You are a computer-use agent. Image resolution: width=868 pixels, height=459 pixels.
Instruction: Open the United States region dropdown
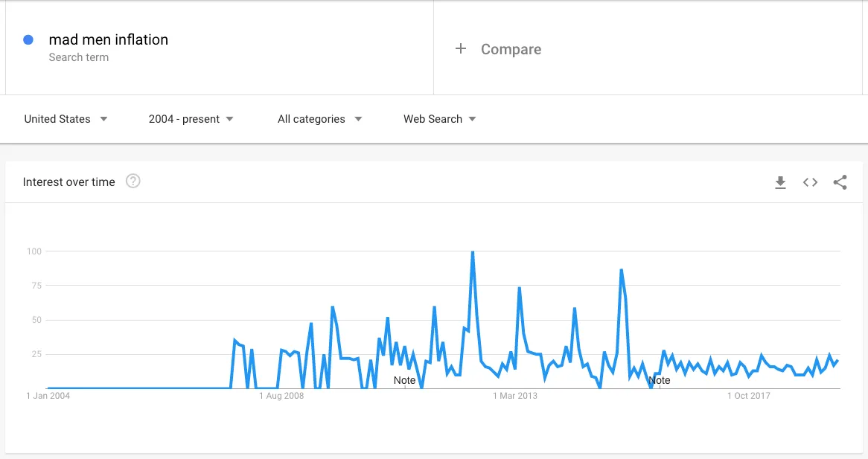66,119
